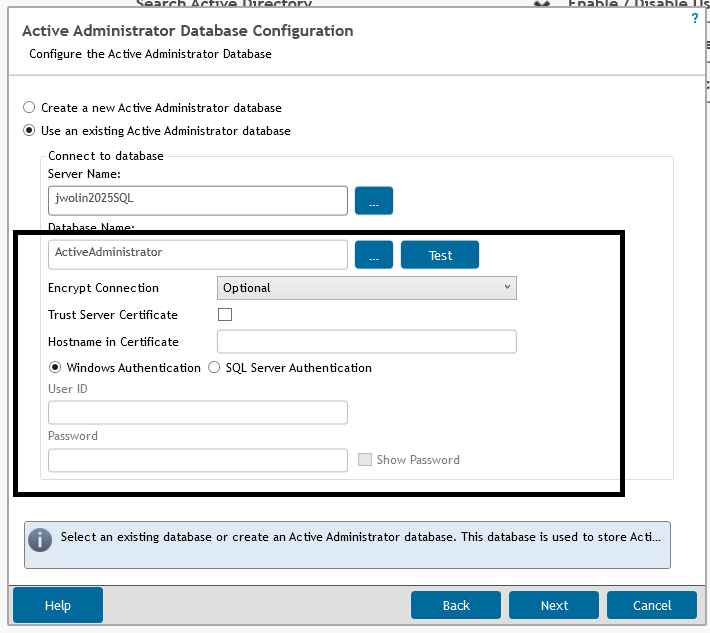The width and height of the screenshot is (710, 633).
Task: Go Back to the previous step
Action: [456, 605]
